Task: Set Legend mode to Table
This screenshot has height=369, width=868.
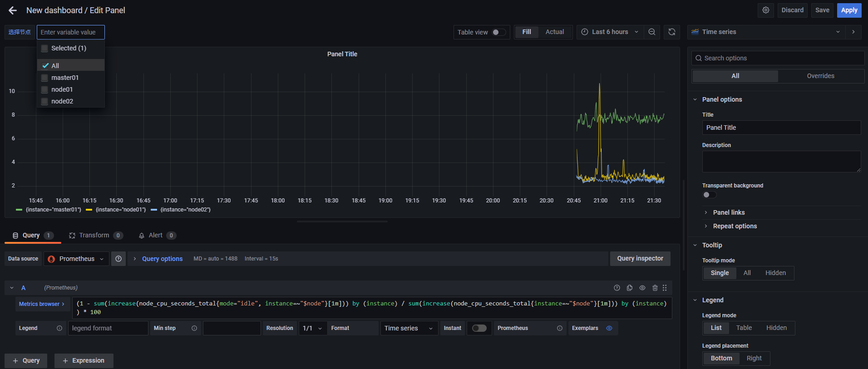Action: coord(744,328)
